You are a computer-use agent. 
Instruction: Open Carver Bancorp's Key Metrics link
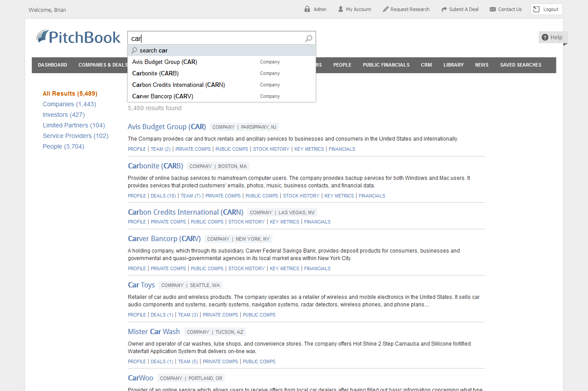(284, 268)
